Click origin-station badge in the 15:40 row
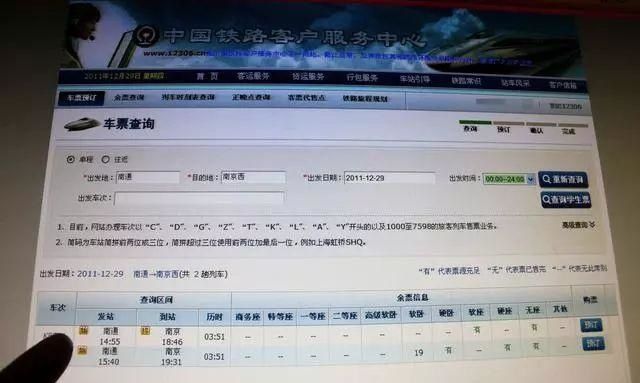Viewport: 640px width, 383px height. (82, 350)
